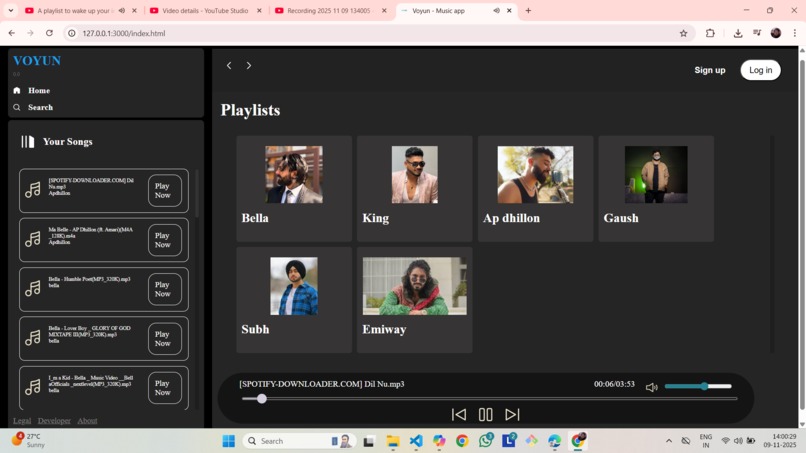Click music note icon beside Dil Nu song
This screenshot has width=806, height=453.
[x=33, y=190]
